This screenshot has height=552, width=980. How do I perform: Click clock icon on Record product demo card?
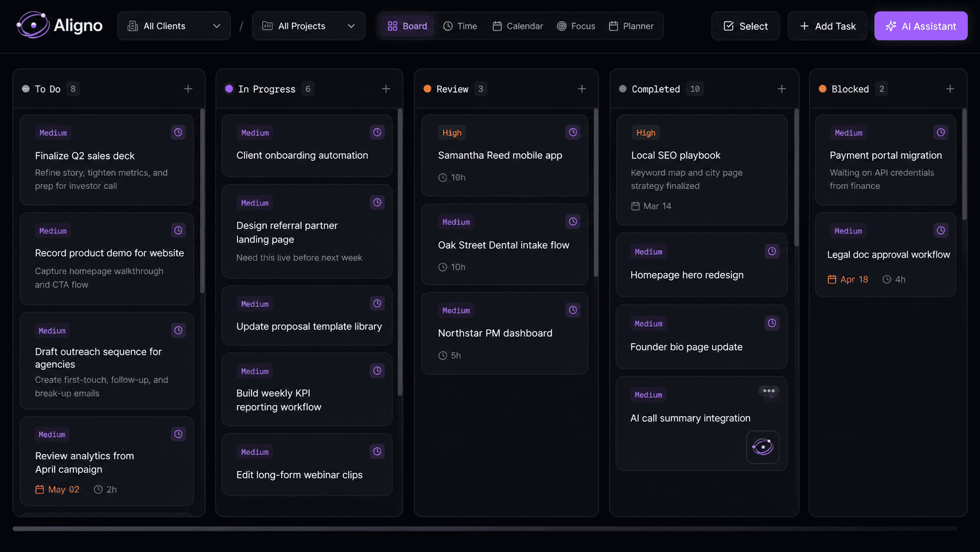coord(178,231)
